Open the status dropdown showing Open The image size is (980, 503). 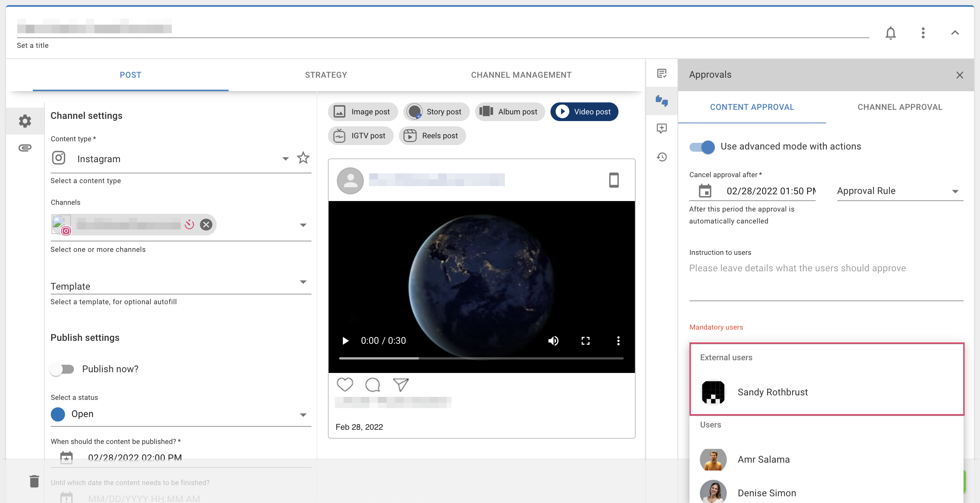click(x=181, y=414)
